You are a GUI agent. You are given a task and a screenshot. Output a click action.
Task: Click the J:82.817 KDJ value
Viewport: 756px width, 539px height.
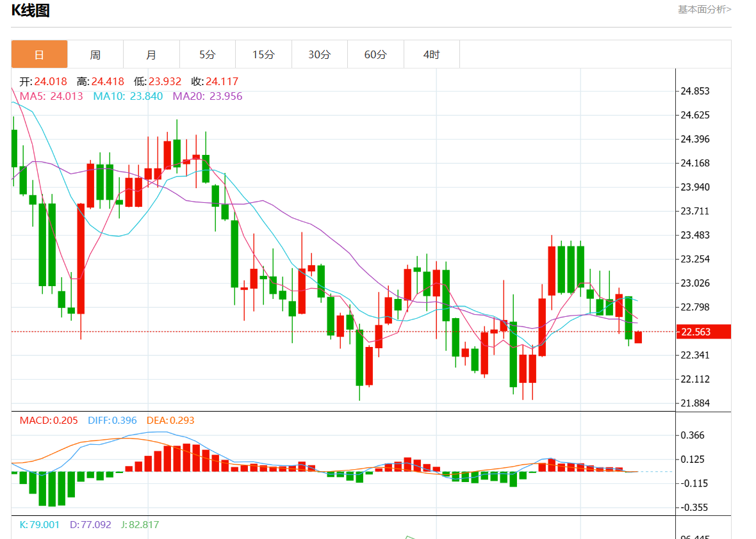[x=140, y=524]
